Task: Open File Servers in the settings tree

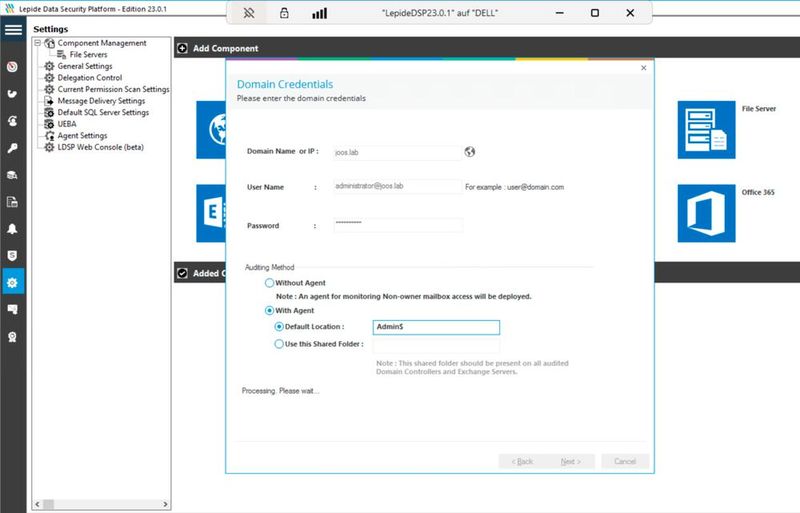Action: [x=88, y=55]
